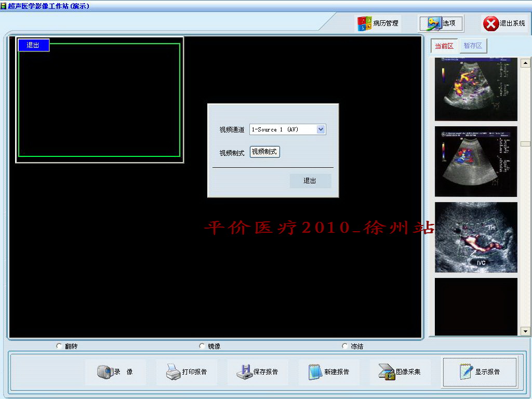Enable the 翻转 flip checkbox
The width and height of the screenshot is (532, 399).
pos(59,344)
